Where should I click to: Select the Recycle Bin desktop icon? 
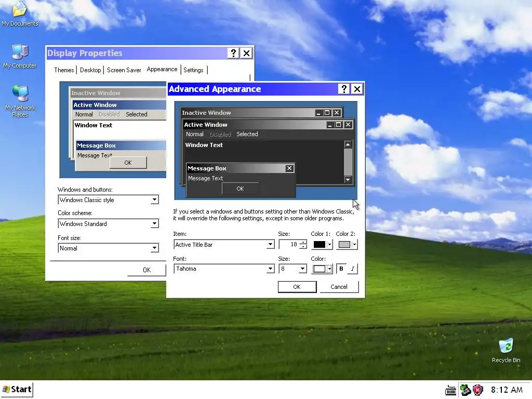(506, 351)
